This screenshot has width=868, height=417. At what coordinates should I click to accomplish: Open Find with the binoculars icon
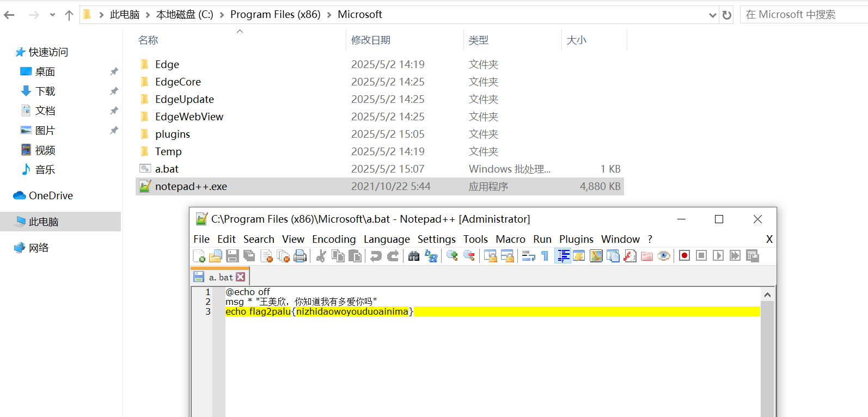(x=414, y=256)
